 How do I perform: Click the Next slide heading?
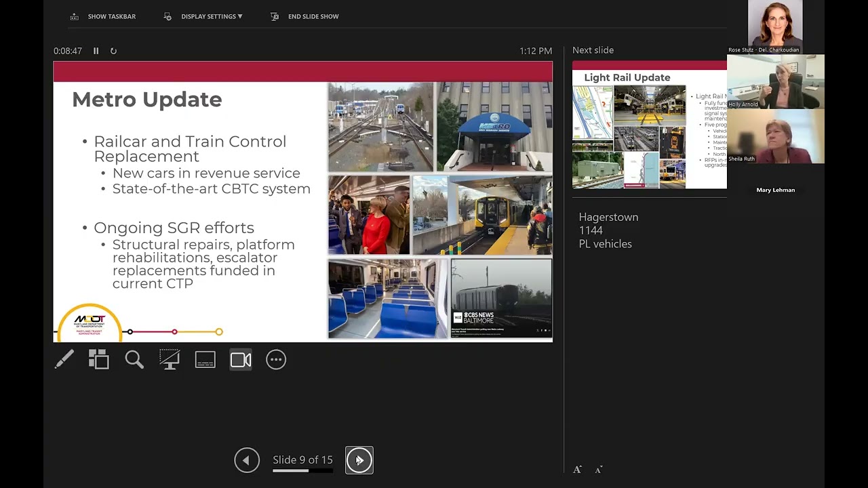[593, 50]
